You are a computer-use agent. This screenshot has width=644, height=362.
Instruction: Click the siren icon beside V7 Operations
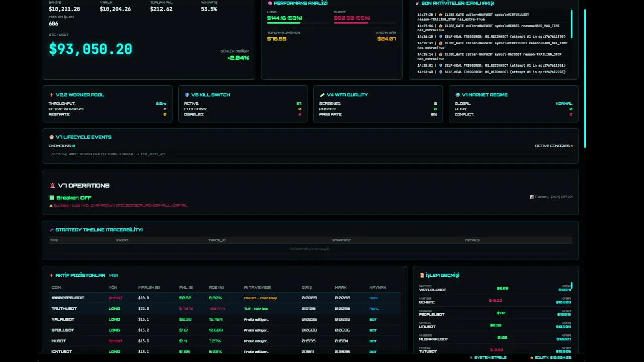click(x=52, y=186)
